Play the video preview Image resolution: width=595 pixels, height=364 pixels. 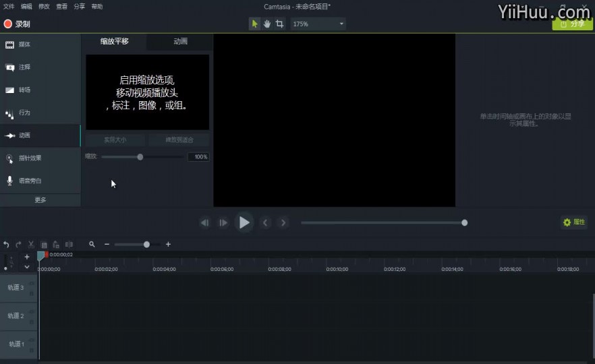(244, 222)
